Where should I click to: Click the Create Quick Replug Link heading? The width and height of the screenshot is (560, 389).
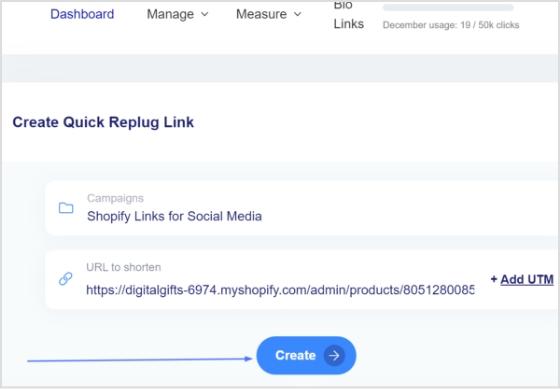(103, 122)
